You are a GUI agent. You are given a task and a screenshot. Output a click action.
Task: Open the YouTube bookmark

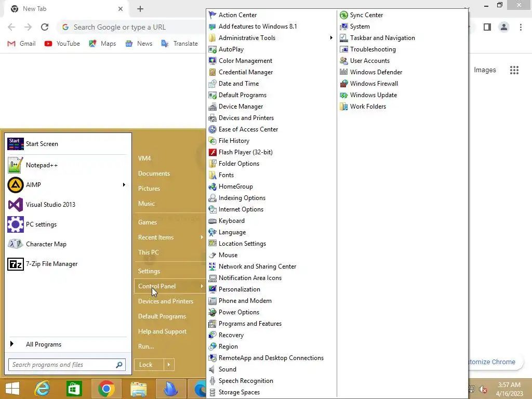(62, 44)
